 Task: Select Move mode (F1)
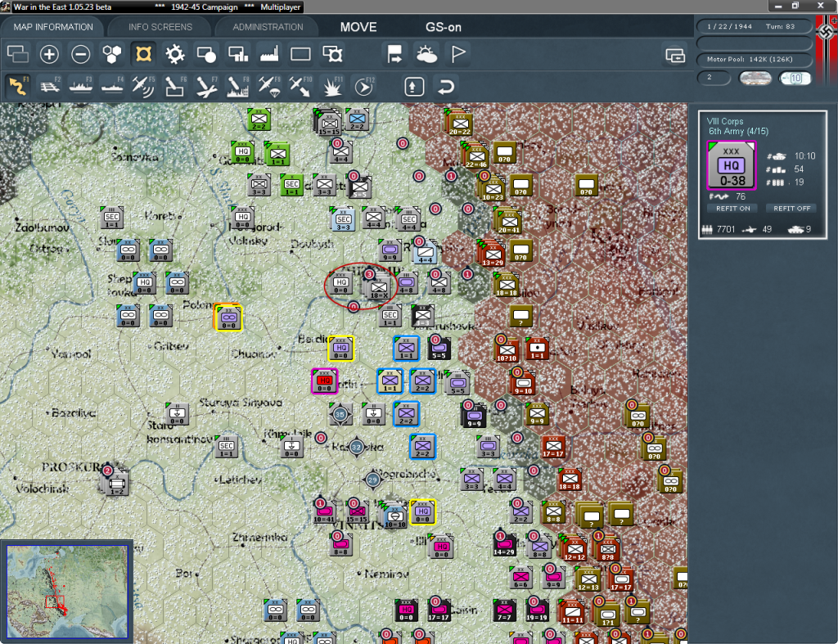(18, 87)
